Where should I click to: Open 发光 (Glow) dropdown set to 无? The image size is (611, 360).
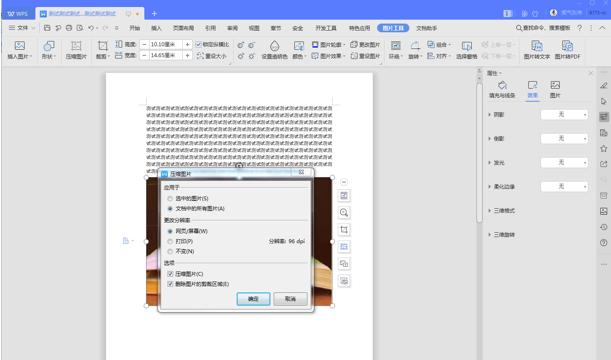pyautogui.click(x=564, y=162)
